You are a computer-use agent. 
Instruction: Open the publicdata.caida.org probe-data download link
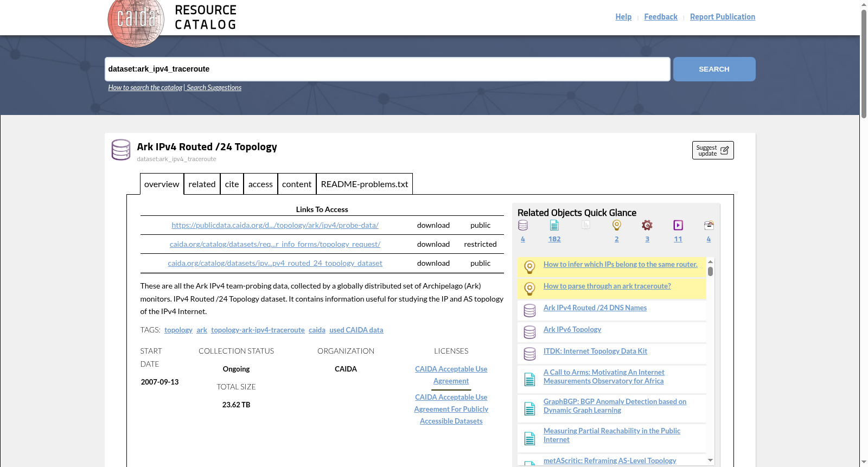(x=275, y=225)
